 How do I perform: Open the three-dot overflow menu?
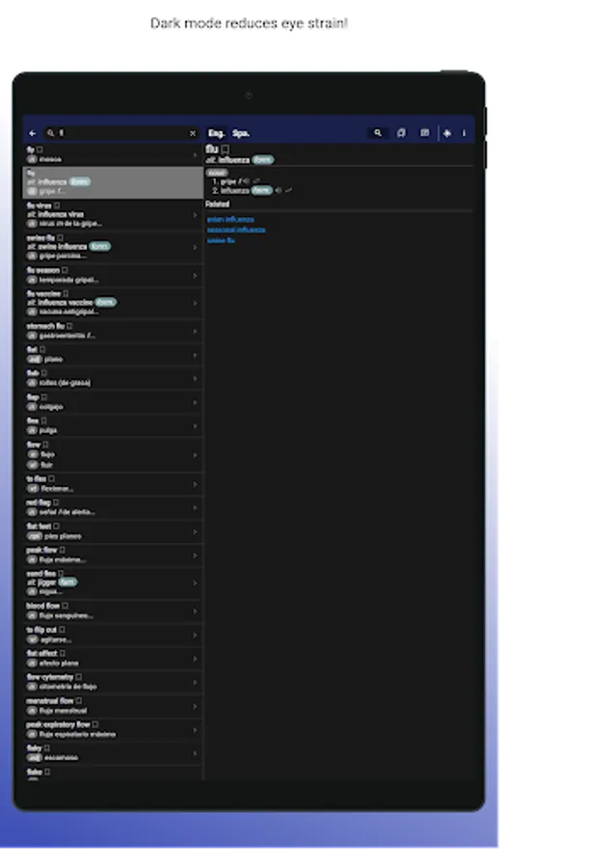tap(464, 133)
